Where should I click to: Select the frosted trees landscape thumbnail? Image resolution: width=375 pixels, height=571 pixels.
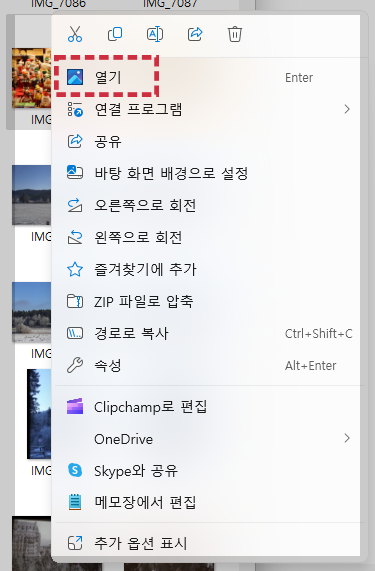coord(32,312)
